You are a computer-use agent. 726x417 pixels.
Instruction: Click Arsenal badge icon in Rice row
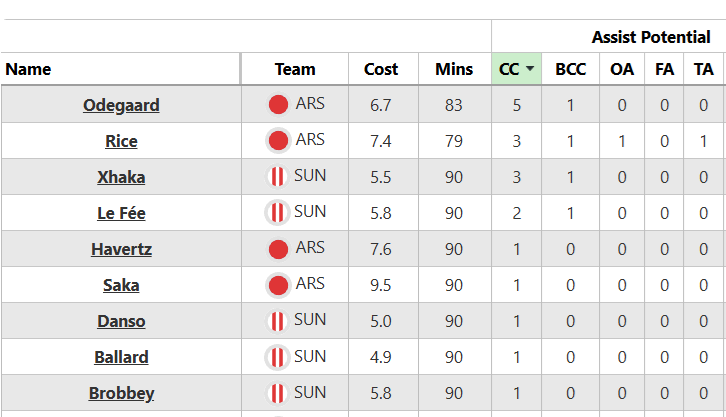278,140
